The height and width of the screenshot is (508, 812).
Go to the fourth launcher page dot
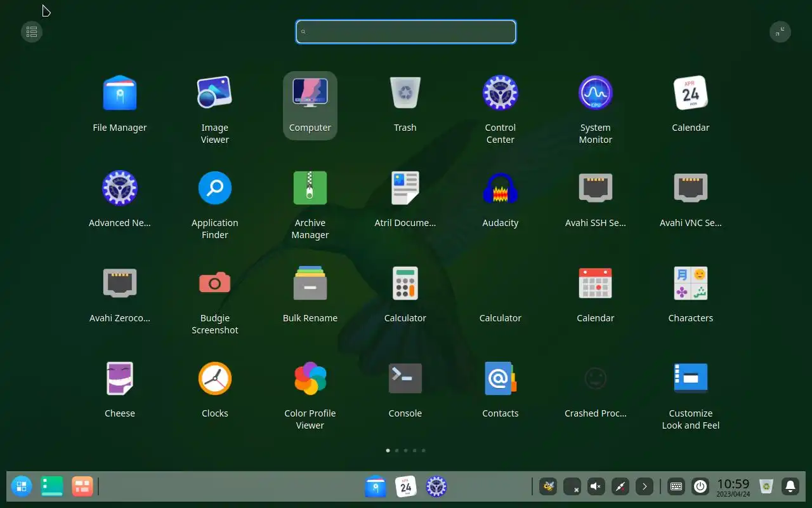click(x=415, y=450)
